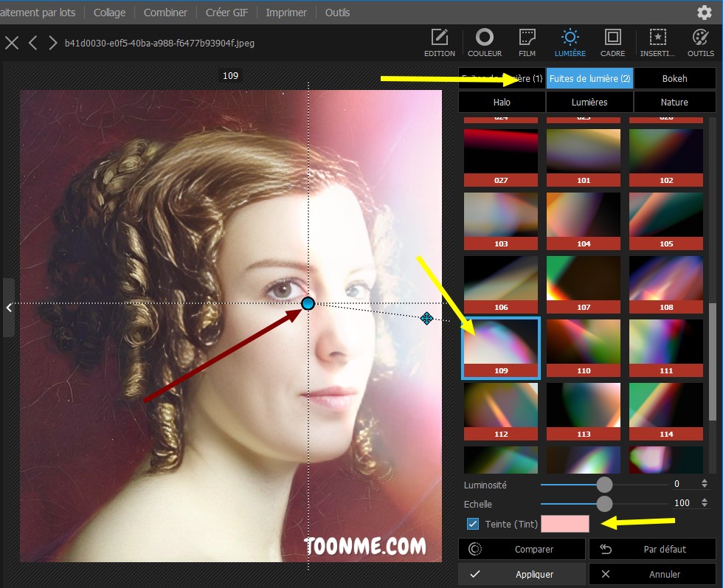
Task: Switch to the Halo tab
Action: (502, 102)
